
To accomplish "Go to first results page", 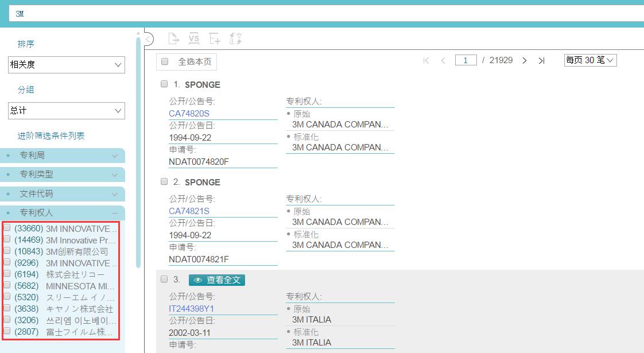I will 426,60.
